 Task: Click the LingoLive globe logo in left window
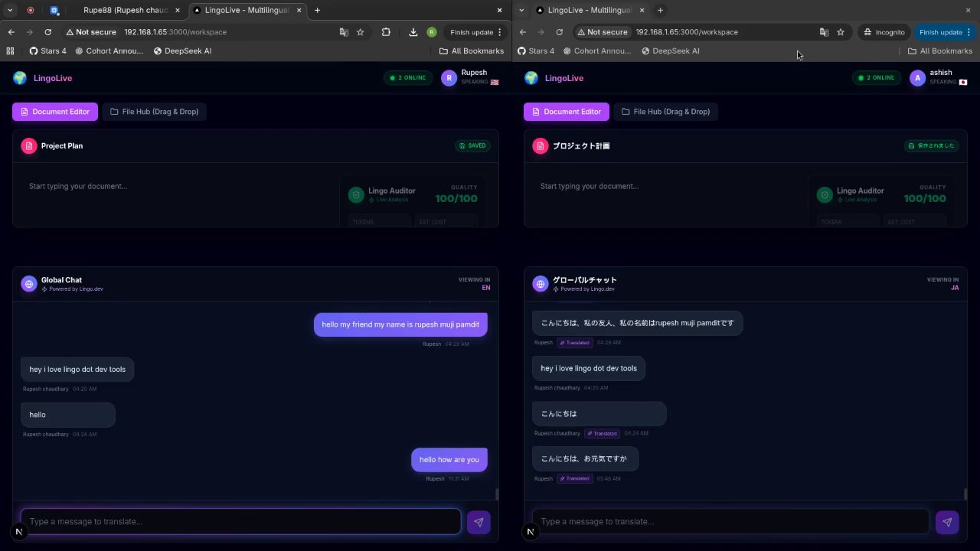(x=20, y=78)
